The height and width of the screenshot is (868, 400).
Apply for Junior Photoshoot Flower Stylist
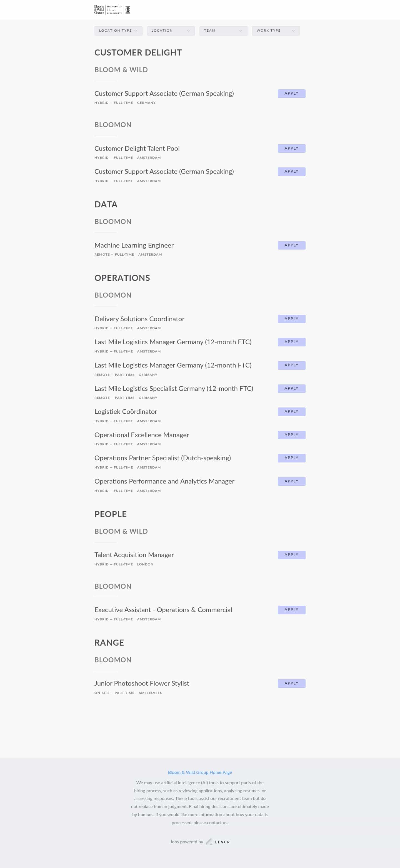291,683
